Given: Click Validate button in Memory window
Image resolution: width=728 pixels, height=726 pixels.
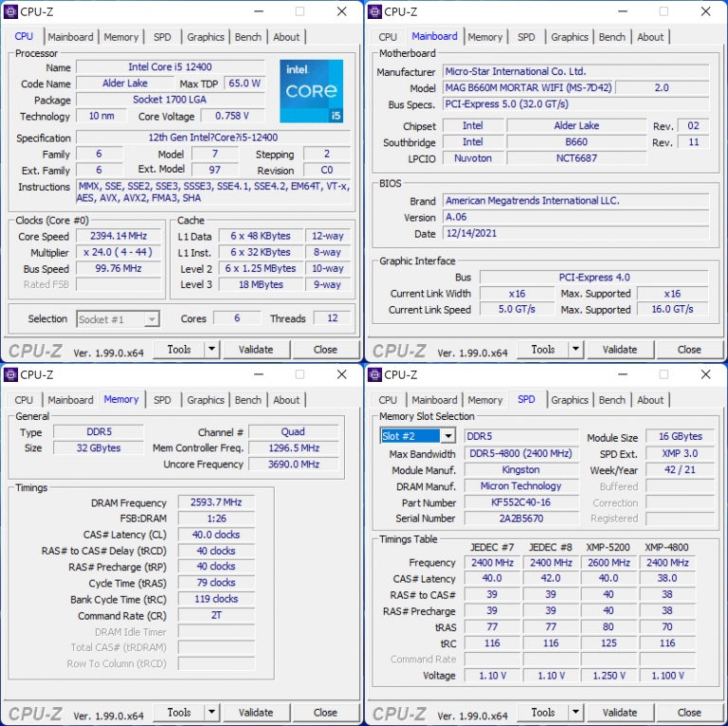Looking at the screenshot, I should tap(256, 713).
